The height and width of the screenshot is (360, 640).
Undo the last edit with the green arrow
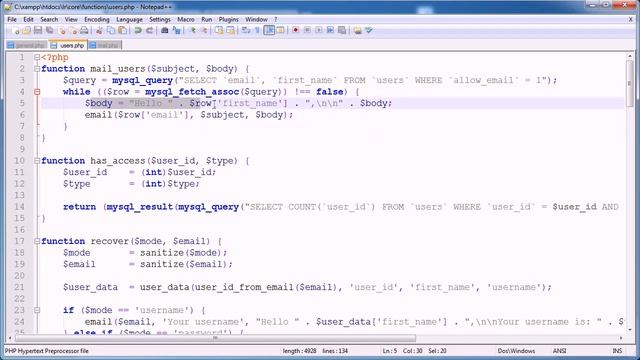point(138,31)
